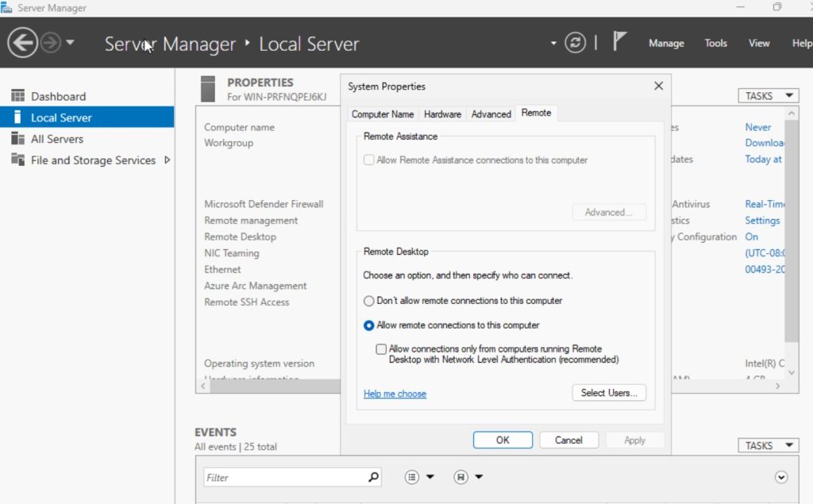
Task: Open the notifications flag icon
Action: 620,43
